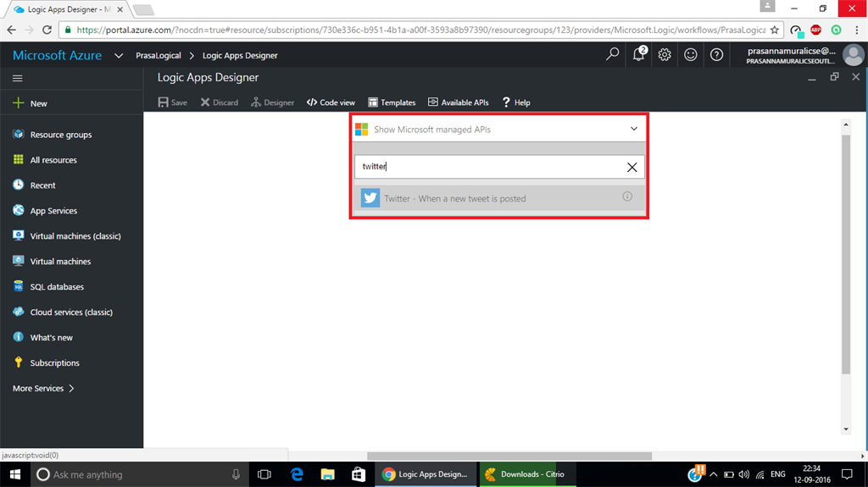This screenshot has width=868, height=487.
Task: Open Resource groups from sidebar
Action: coord(61,135)
